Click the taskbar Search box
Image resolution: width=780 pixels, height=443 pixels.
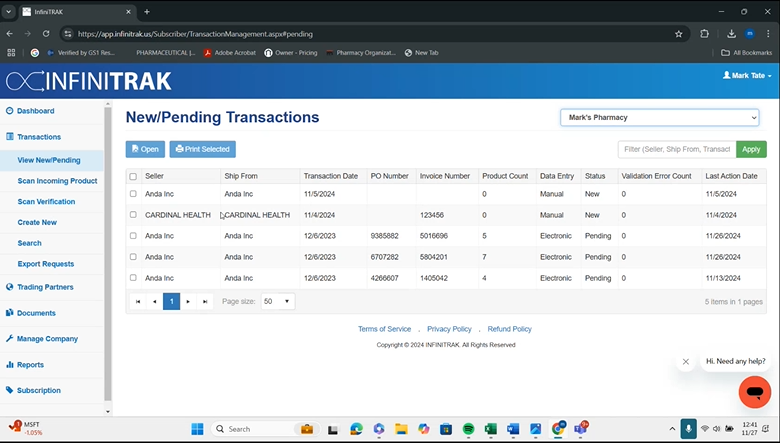[x=264, y=429]
